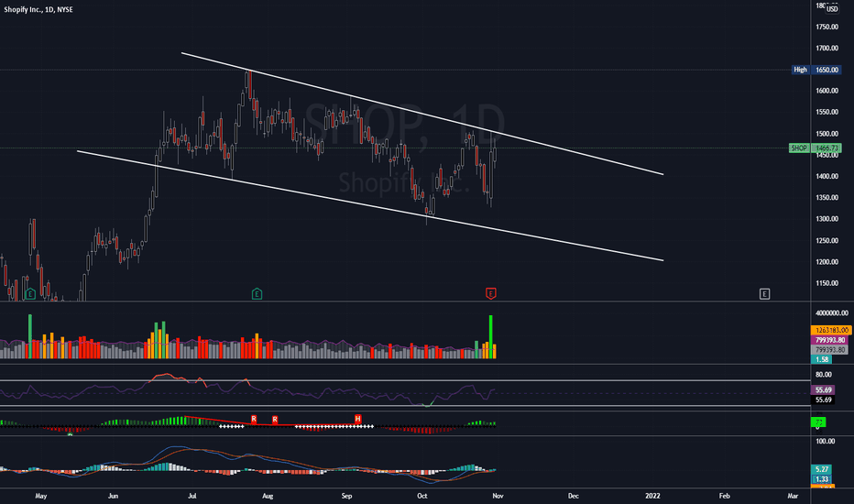Click the 1500.00 price scale label

tap(827, 134)
